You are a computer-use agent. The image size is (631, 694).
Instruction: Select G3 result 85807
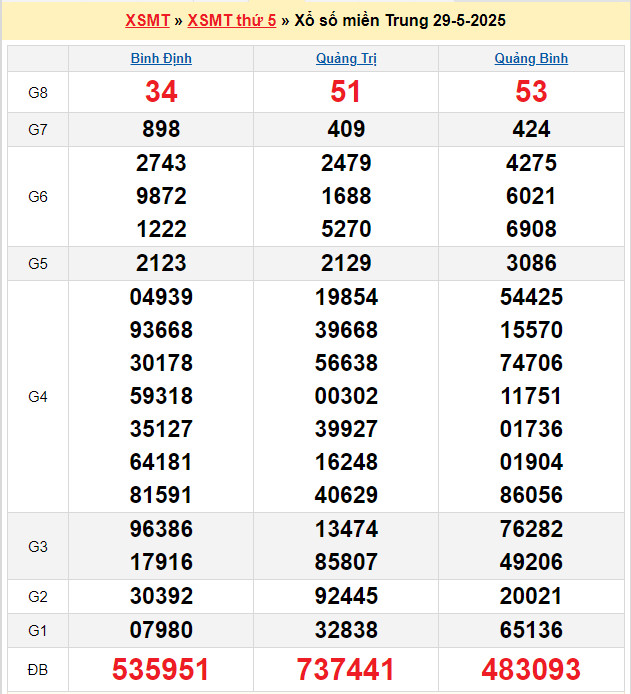(x=346, y=562)
